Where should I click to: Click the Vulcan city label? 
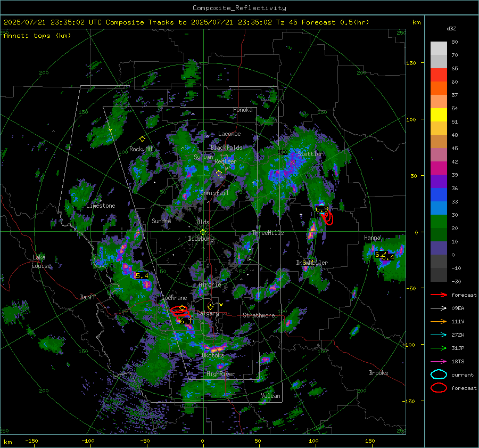pos(270,396)
